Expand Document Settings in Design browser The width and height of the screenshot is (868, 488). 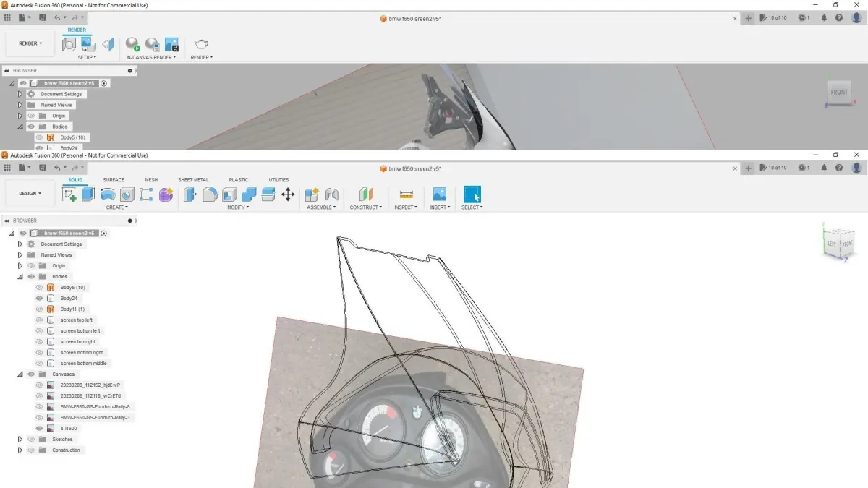[20, 244]
